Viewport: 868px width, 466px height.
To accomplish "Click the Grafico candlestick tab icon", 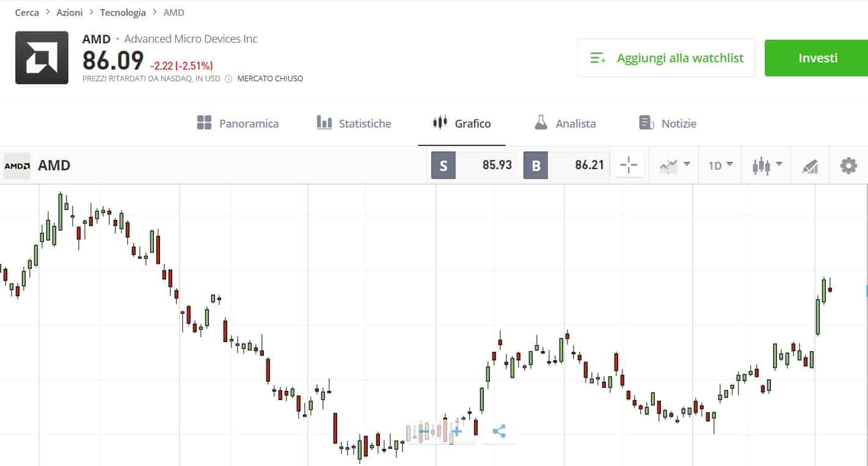I will tap(440, 123).
